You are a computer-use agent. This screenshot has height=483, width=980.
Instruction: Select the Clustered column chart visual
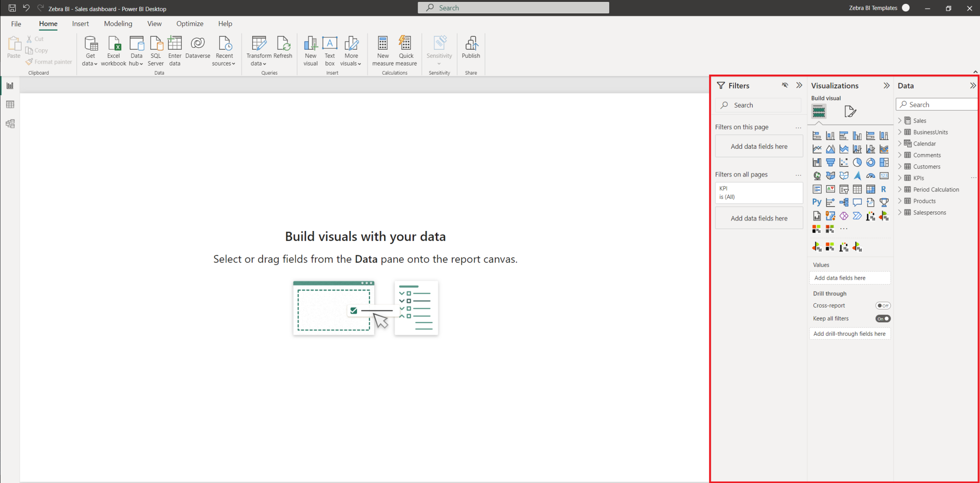857,136
